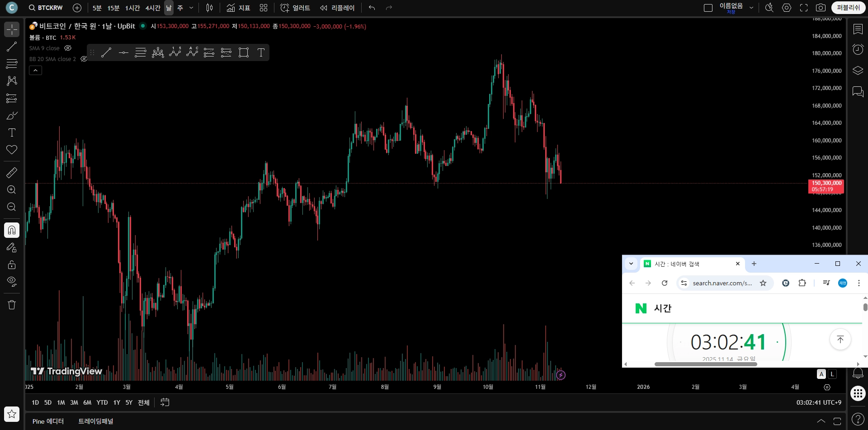Switch to the 15분 timeframe
Viewport: 868px width, 430px height.
coord(113,8)
